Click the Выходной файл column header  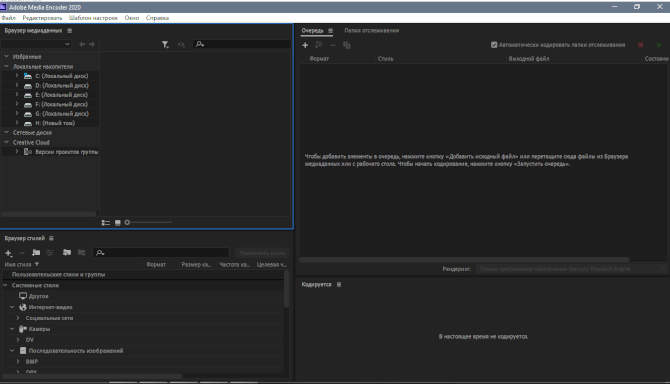pos(529,59)
